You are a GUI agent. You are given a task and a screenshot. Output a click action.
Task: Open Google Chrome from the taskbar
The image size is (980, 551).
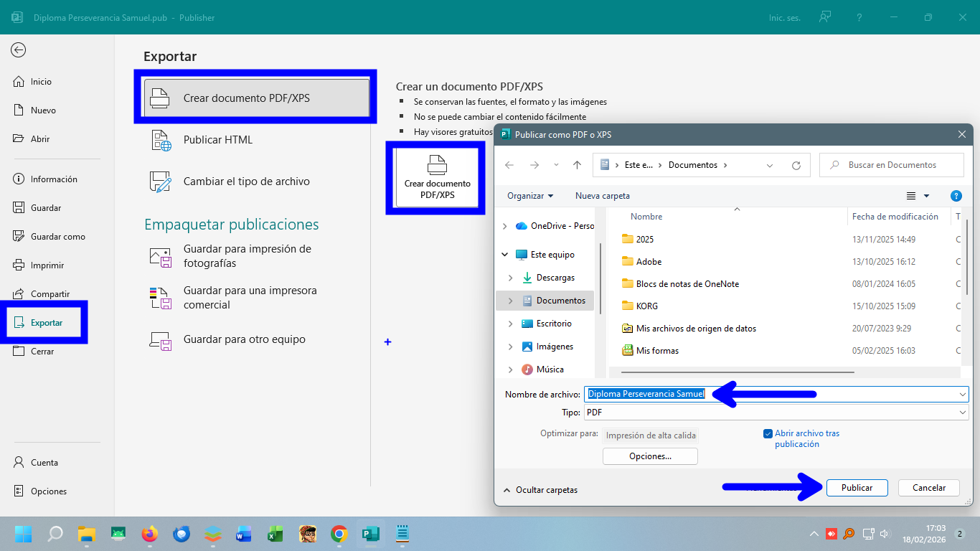pyautogui.click(x=339, y=534)
